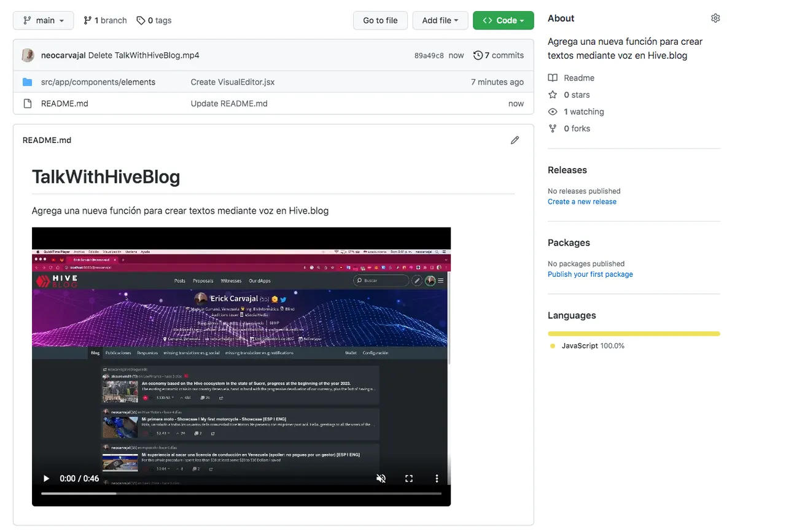This screenshot has width=786, height=532.
Task: Click the video time 0:00 / 0:46
Action: pos(79,479)
